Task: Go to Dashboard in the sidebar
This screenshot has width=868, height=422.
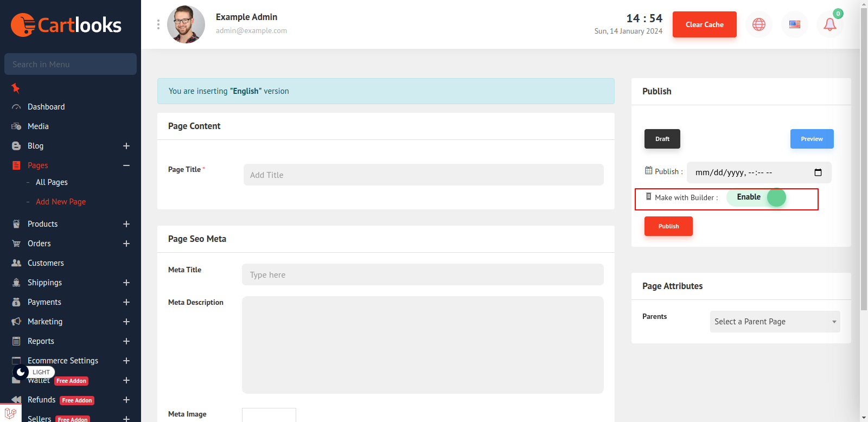Action: (x=46, y=107)
